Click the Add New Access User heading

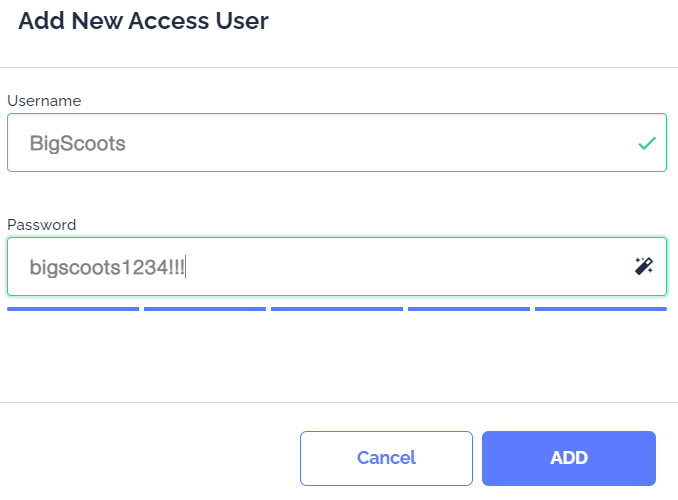(x=143, y=21)
